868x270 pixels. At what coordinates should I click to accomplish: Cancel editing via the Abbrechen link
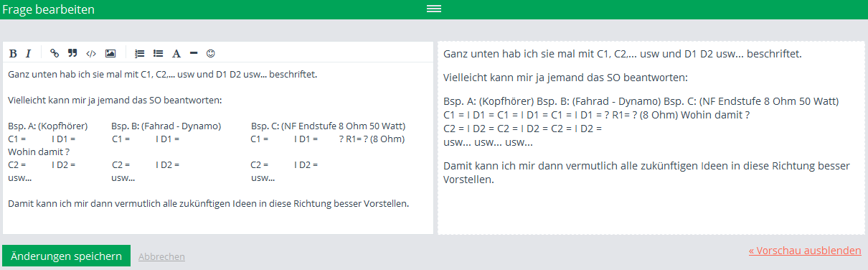(161, 256)
